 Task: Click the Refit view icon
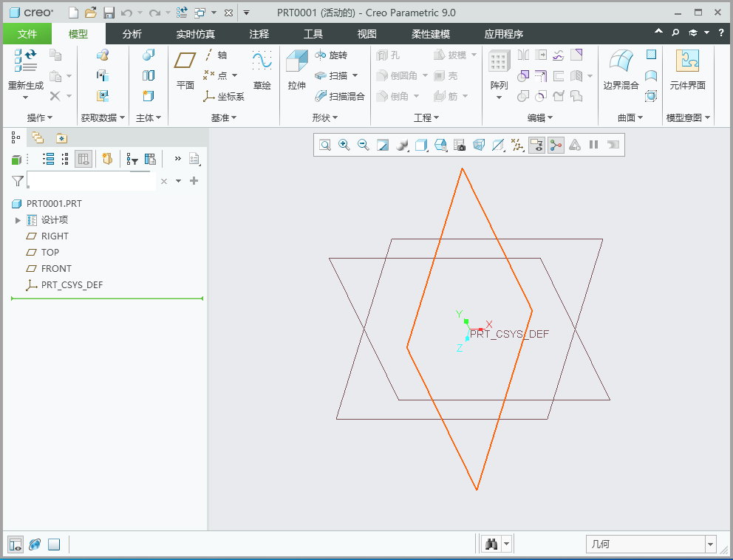(x=325, y=145)
